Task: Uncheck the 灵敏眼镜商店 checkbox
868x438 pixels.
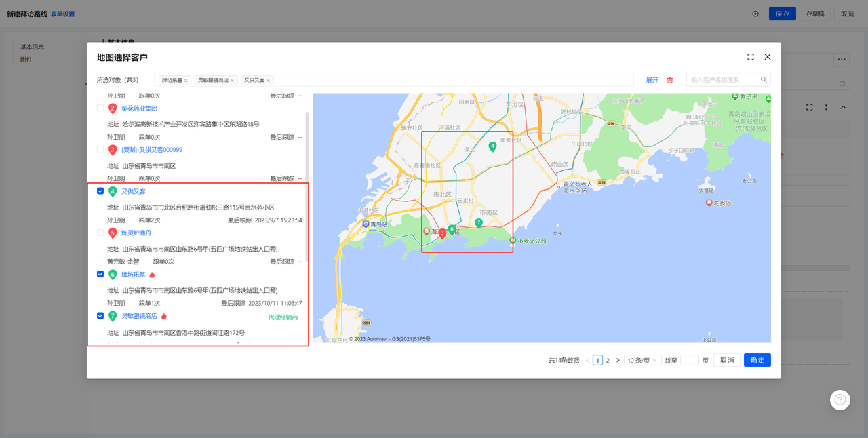Action: tap(100, 315)
